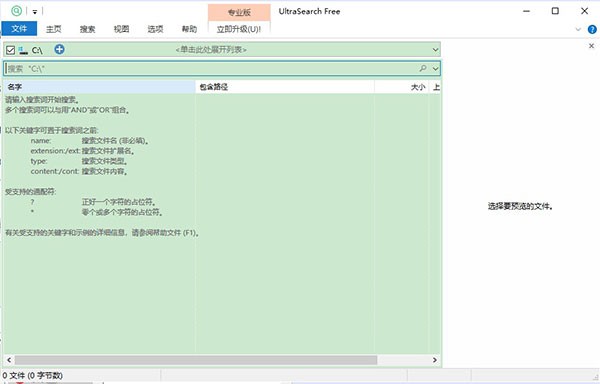Click the 单击此处展开列表 text to expand list
The image size is (600, 384).
211,50
